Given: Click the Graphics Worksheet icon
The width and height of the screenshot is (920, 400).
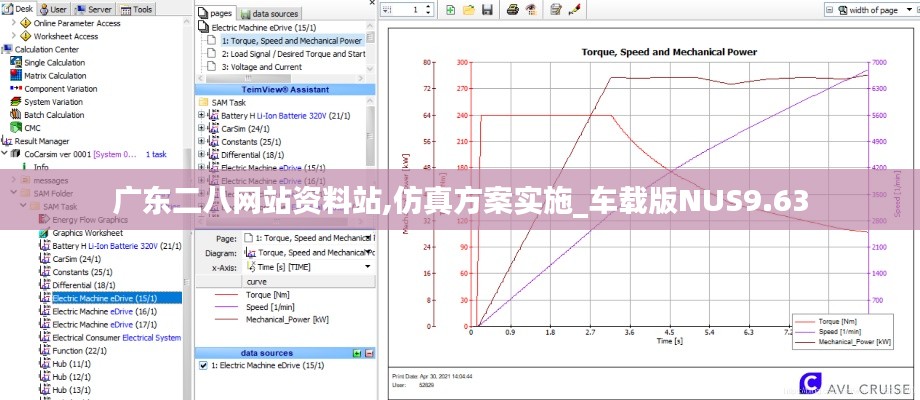Looking at the screenshot, I should (x=44, y=233).
